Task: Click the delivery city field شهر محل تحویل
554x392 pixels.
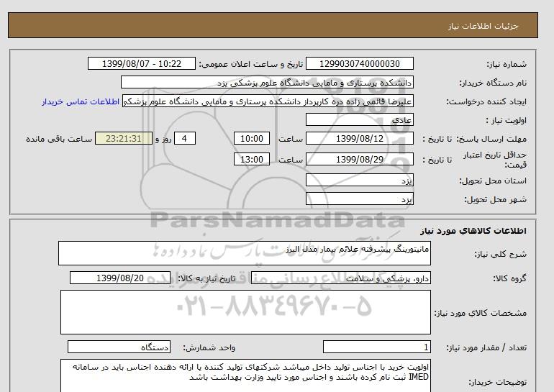Action: 359,199
